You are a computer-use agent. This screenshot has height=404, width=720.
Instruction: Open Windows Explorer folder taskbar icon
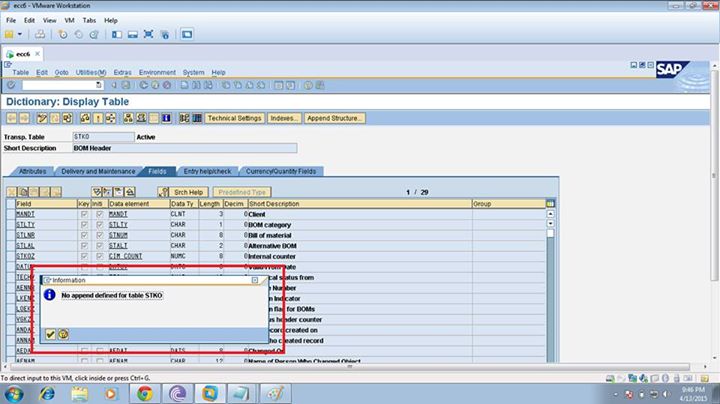[x=79, y=394]
